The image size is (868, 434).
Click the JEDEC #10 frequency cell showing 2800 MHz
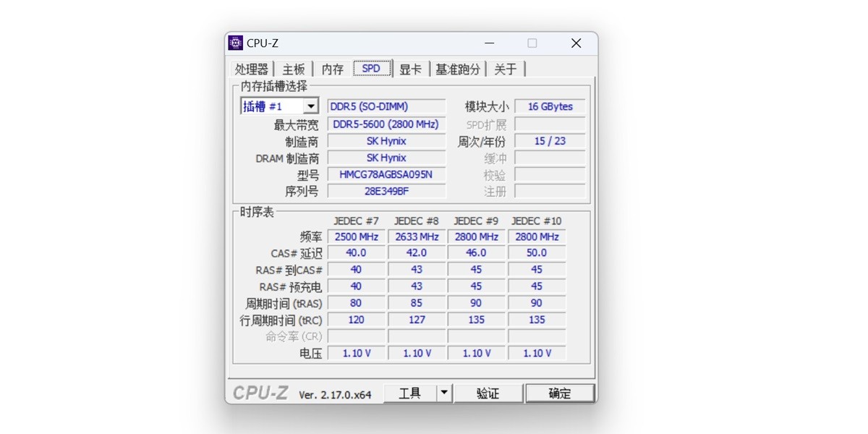536,237
